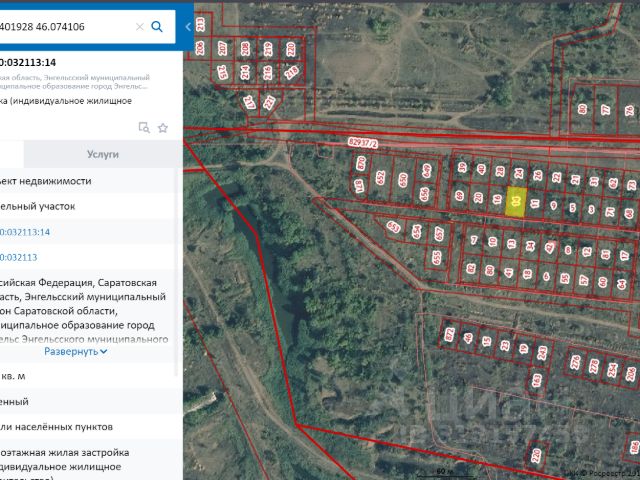640x480 pixels.
Task: Select parcel 82 on the map
Action: pos(471,268)
